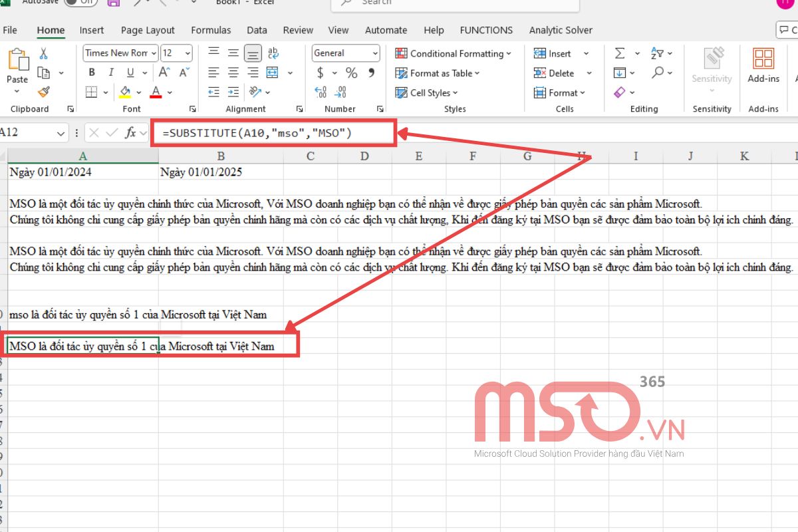Apply Percent Style
Viewport: 798px width, 532px height.
click(x=352, y=72)
